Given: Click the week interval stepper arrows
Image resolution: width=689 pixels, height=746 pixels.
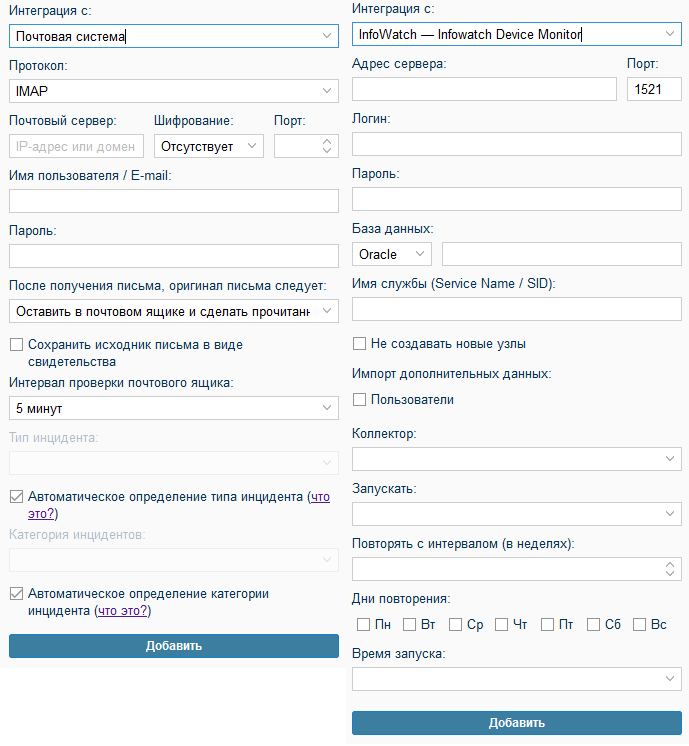Looking at the screenshot, I should tap(670, 569).
